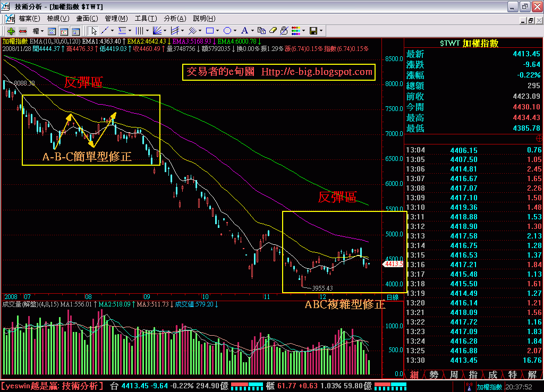
Task: Select the trend line drawing tool
Action: coord(105,31)
